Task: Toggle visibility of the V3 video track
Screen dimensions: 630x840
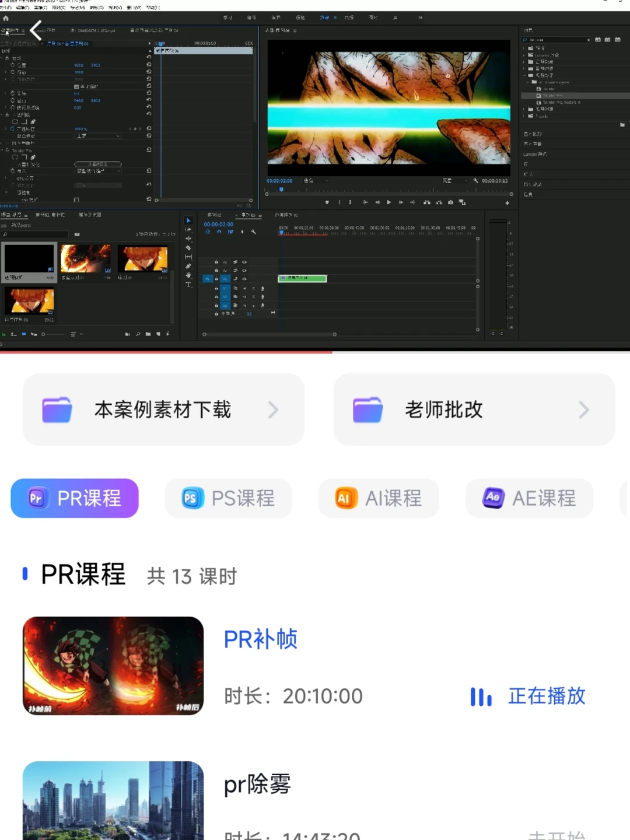Action: [x=244, y=262]
